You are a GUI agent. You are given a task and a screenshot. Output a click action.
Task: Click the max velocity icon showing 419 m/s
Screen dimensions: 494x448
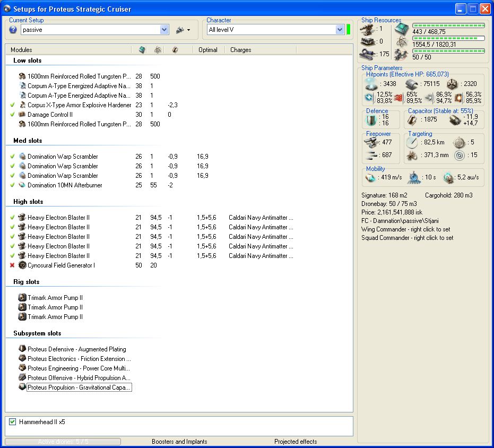pyautogui.click(x=370, y=178)
